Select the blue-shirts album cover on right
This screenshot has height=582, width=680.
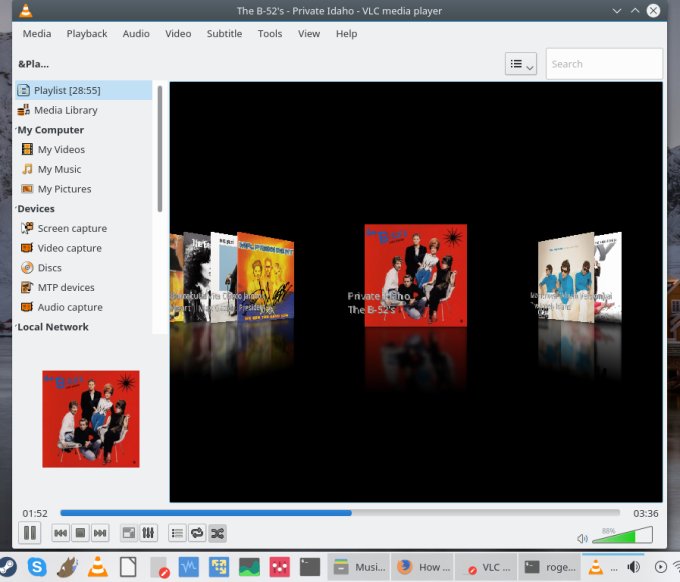566,278
